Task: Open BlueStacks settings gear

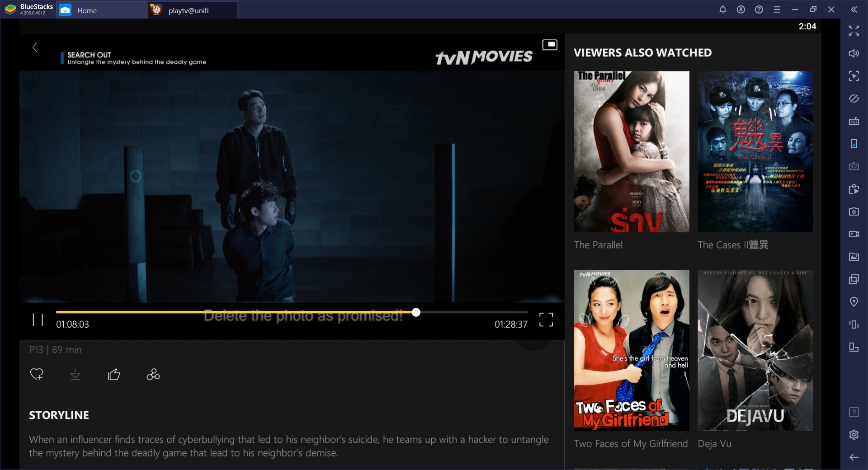Action: pos(854,435)
